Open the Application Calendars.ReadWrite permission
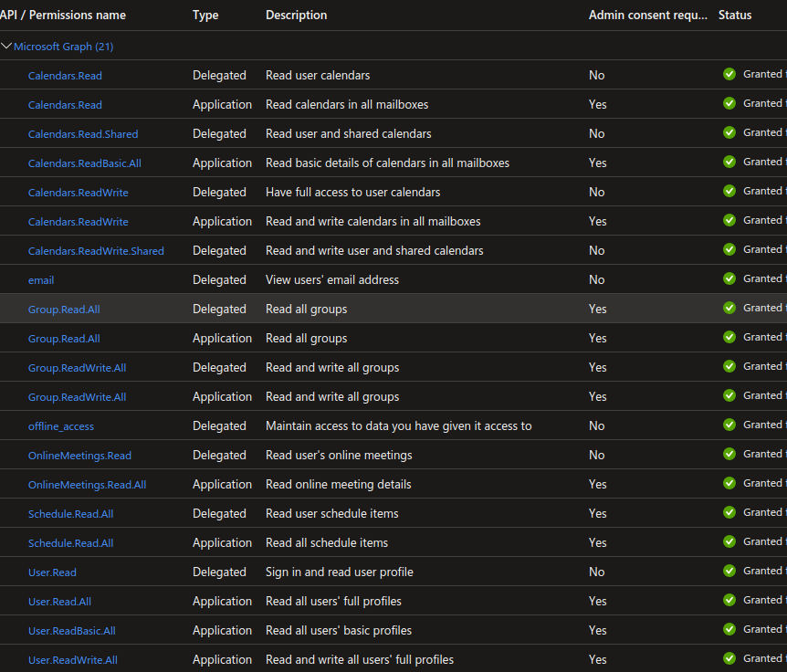The width and height of the screenshot is (787, 672). 78,222
